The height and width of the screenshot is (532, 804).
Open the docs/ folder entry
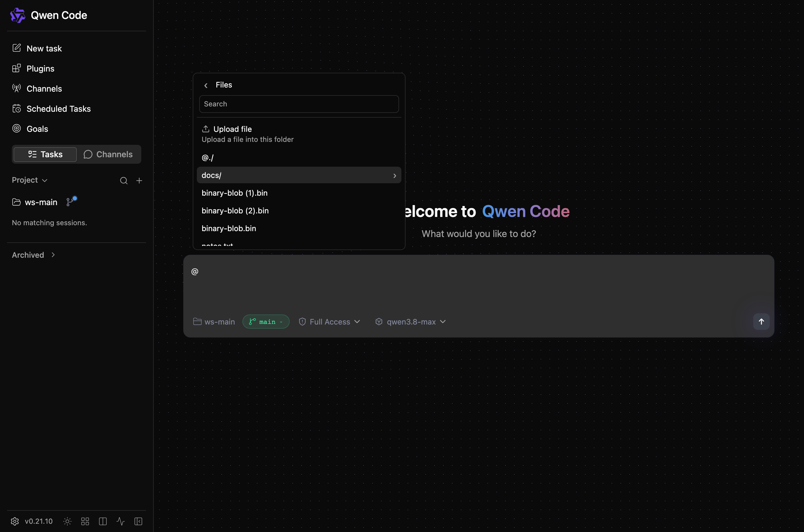click(x=299, y=175)
